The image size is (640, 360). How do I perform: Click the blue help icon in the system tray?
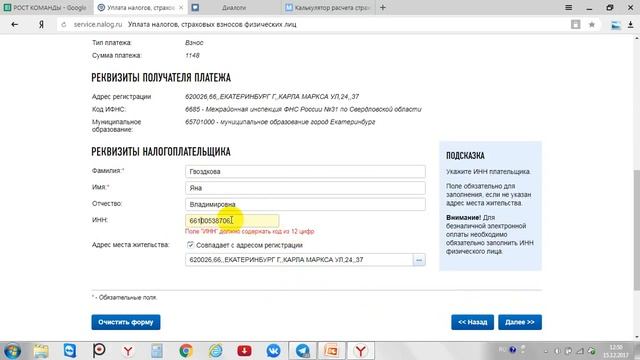pos(513,350)
